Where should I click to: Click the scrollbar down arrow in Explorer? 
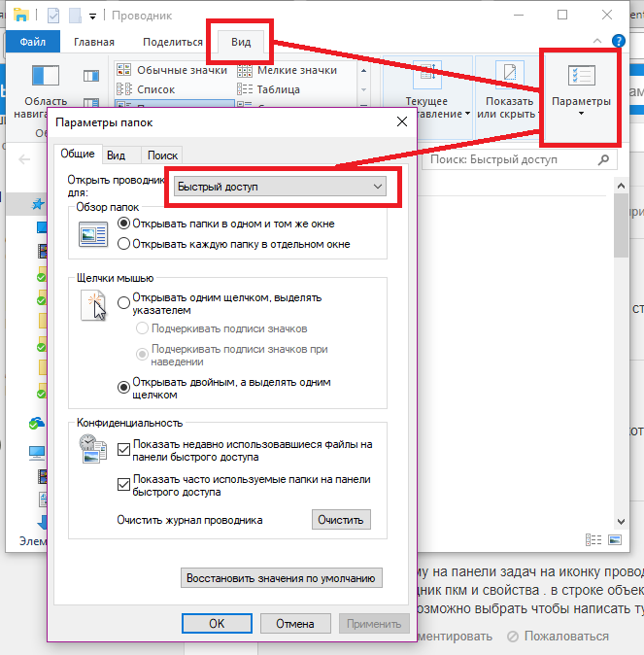pyautogui.click(x=621, y=521)
